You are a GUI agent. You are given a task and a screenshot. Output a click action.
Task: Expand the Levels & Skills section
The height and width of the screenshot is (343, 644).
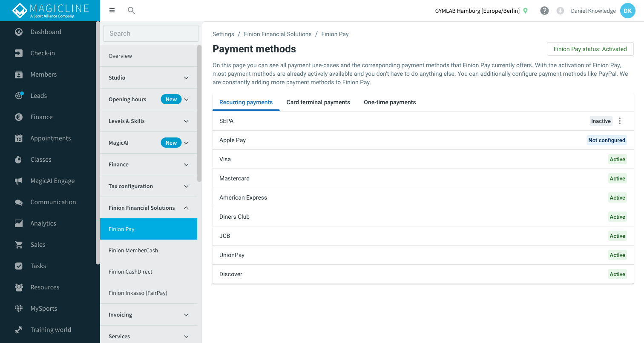[149, 121]
